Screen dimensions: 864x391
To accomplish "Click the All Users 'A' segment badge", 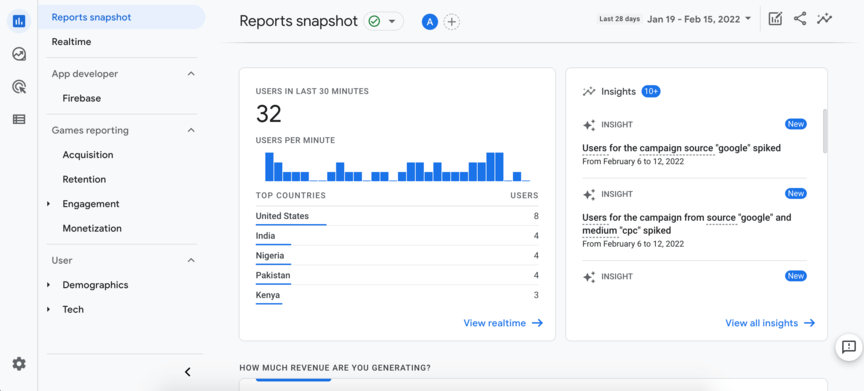I will point(430,21).
